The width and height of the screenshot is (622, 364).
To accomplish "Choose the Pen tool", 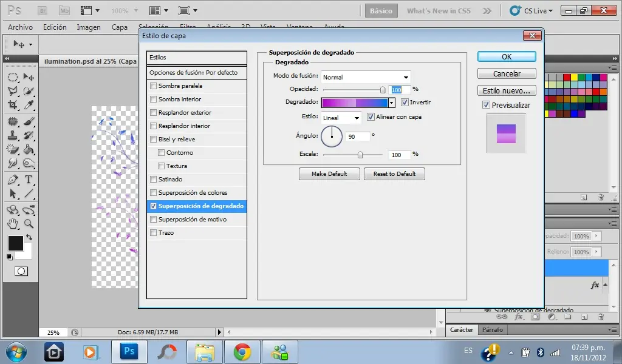I will coord(12,180).
